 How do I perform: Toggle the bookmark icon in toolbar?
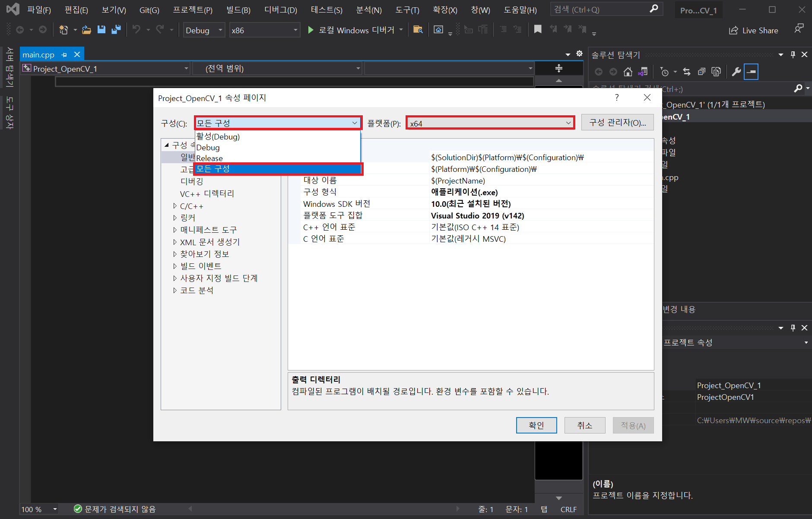(x=538, y=29)
